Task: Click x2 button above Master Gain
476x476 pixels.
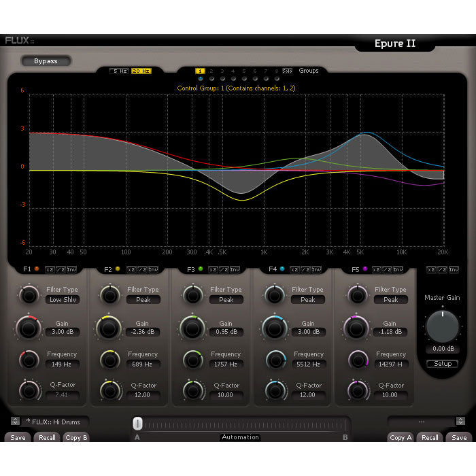Action: [x=431, y=269]
